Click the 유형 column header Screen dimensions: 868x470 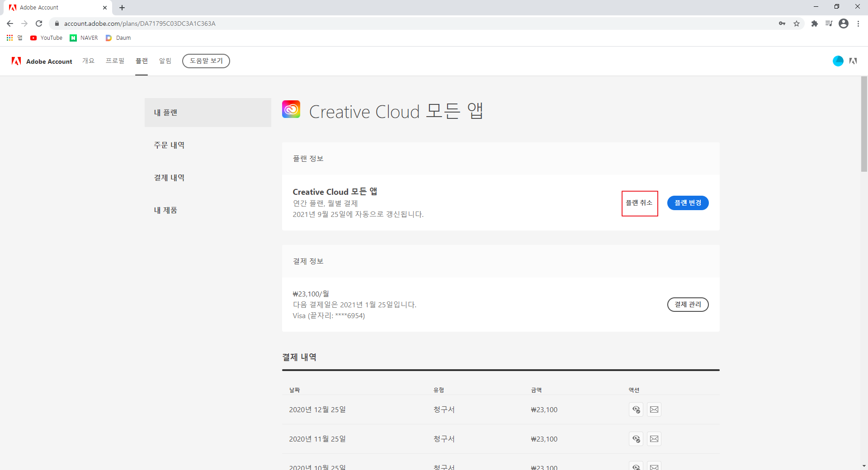point(439,390)
